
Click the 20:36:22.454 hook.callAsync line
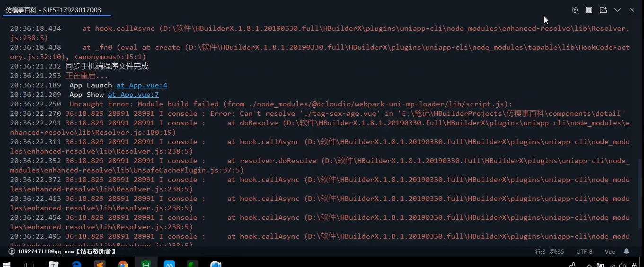(x=320, y=222)
